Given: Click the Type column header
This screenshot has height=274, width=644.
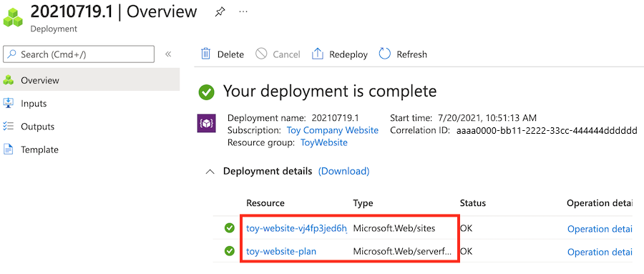Looking at the screenshot, I should coord(363,203).
